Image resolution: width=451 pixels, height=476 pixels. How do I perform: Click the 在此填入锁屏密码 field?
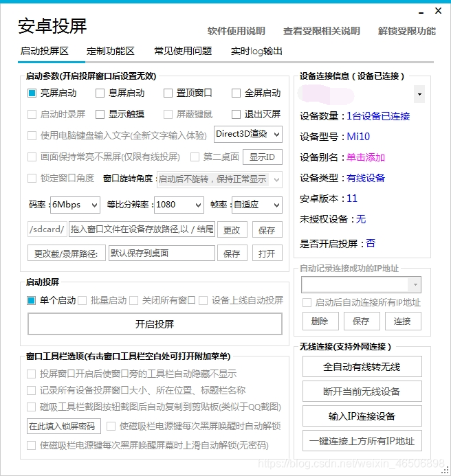64,427
